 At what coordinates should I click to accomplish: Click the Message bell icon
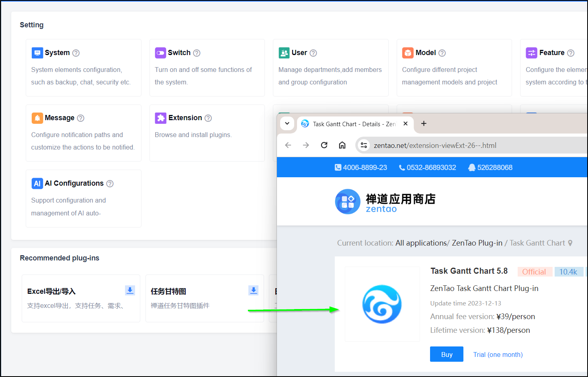click(x=37, y=118)
